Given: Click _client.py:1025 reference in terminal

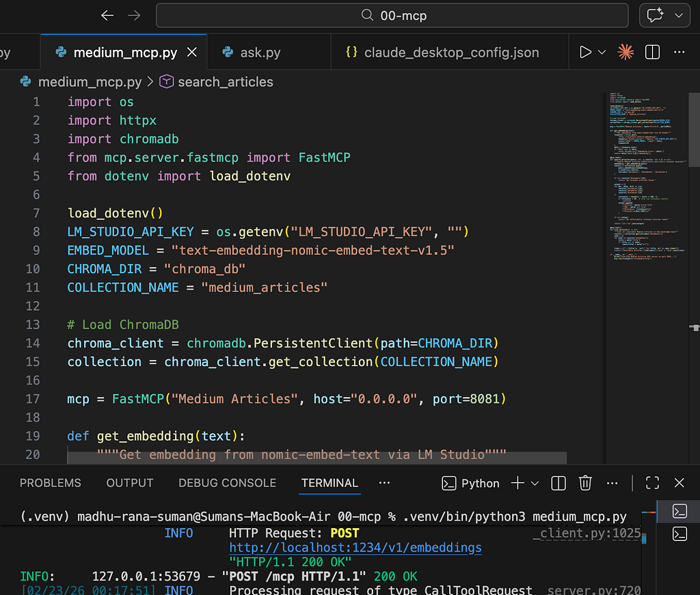Looking at the screenshot, I should tap(587, 533).
